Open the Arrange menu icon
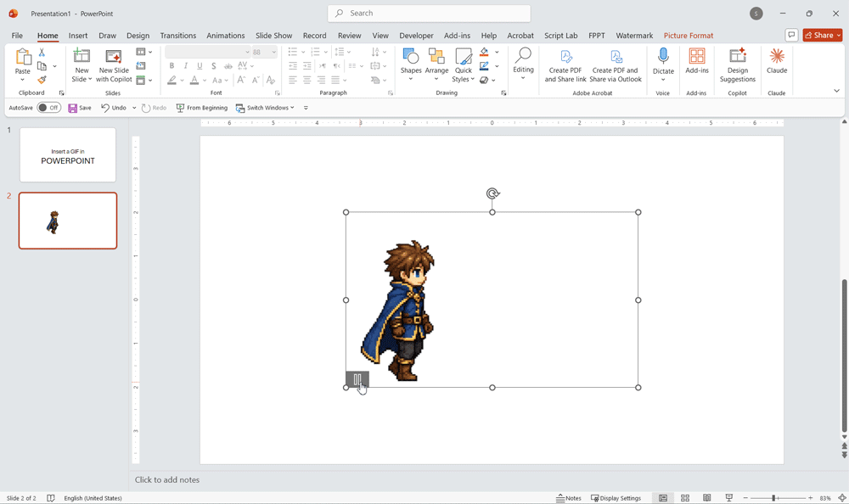 pos(436,56)
